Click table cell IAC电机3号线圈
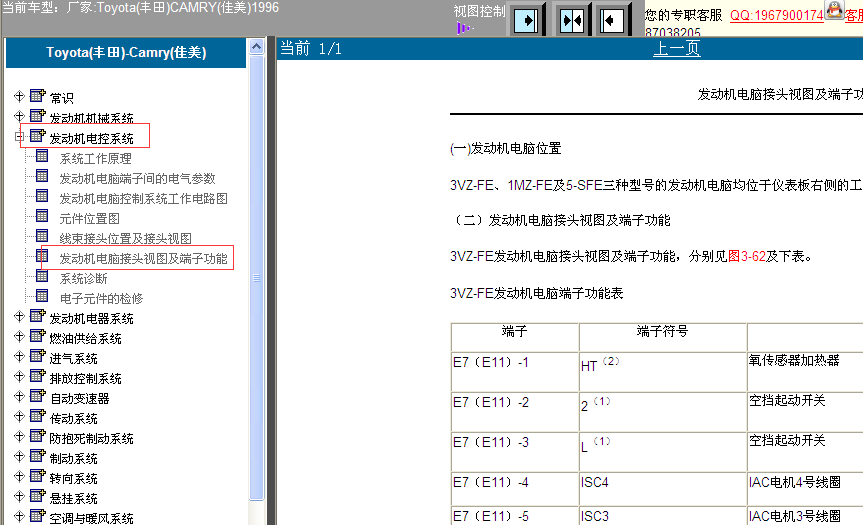 tap(795, 516)
